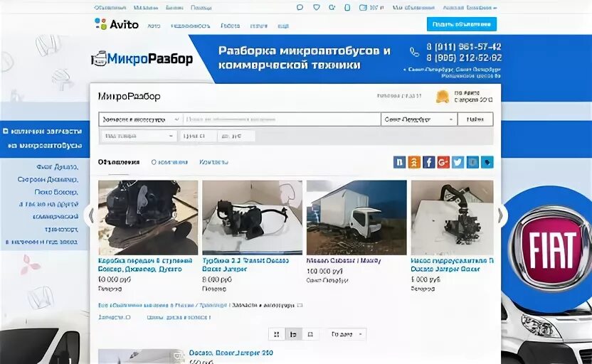
Task: Open the turbine listing thumbnail
Action: (x=252, y=218)
